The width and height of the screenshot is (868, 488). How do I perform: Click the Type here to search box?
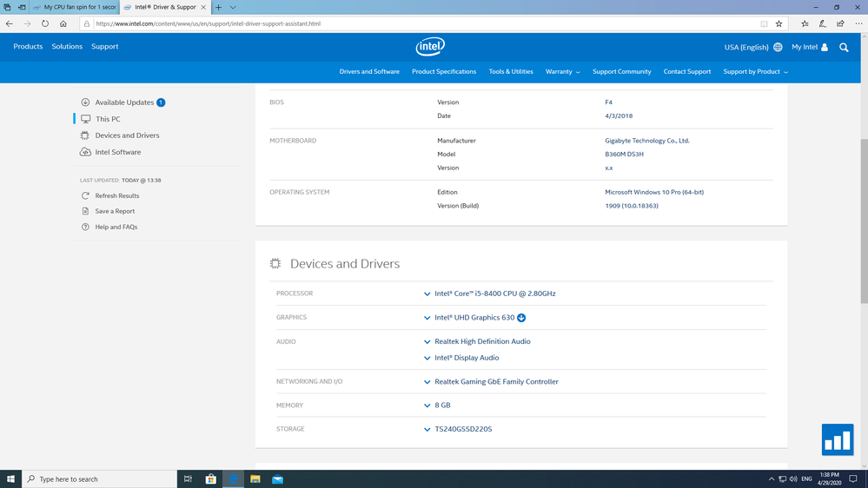point(100,479)
